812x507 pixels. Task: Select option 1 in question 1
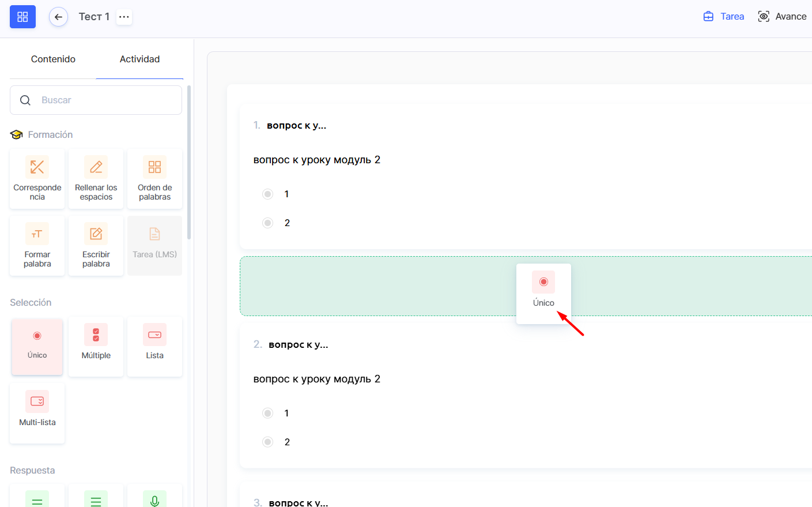(267, 194)
